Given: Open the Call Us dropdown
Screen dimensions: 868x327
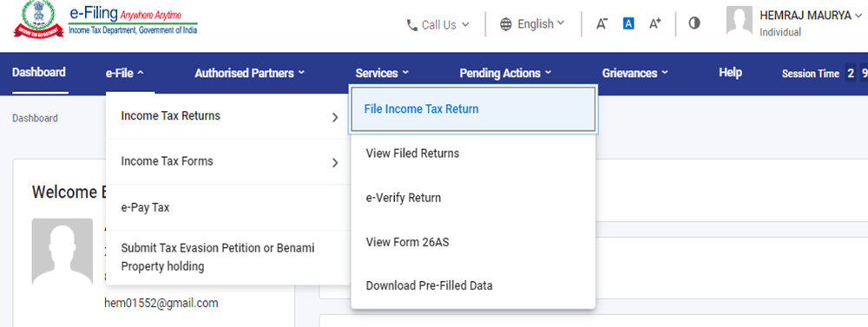Looking at the screenshot, I should click(437, 25).
